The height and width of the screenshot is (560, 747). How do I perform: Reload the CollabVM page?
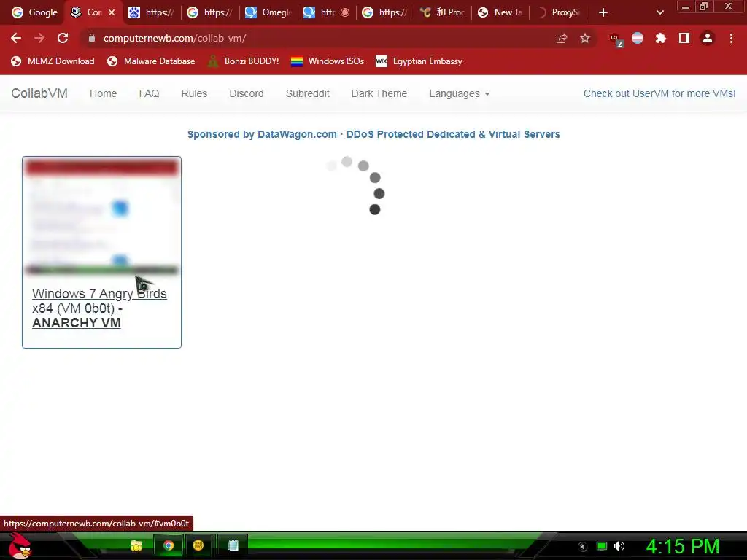click(63, 38)
